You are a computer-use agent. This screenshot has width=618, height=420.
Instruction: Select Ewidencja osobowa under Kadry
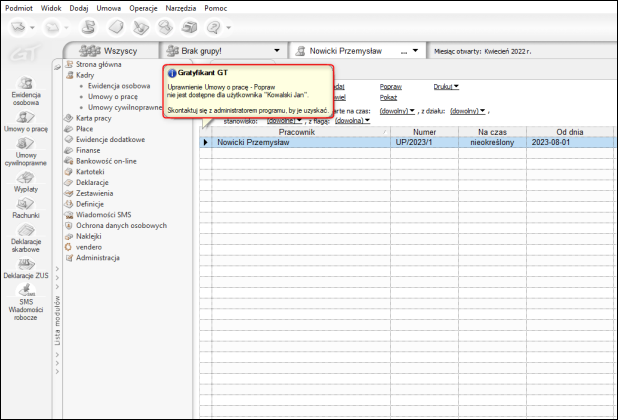pyautogui.click(x=119, y=86)
